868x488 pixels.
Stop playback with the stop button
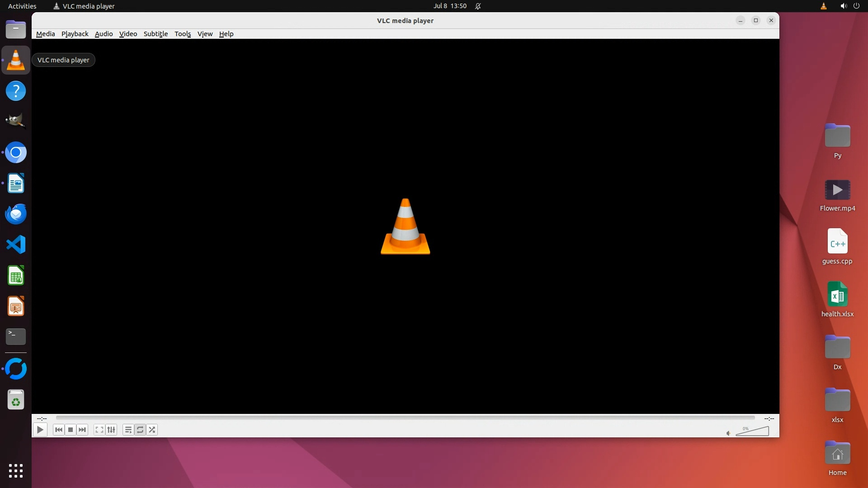pyautogui.click(x=71, y=430)
